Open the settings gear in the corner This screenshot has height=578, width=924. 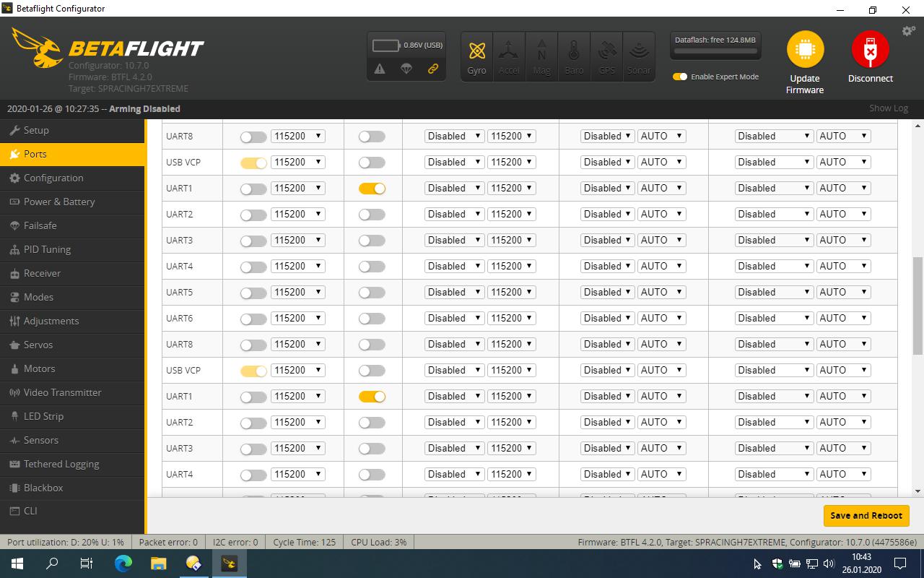(x=908, y=31)
